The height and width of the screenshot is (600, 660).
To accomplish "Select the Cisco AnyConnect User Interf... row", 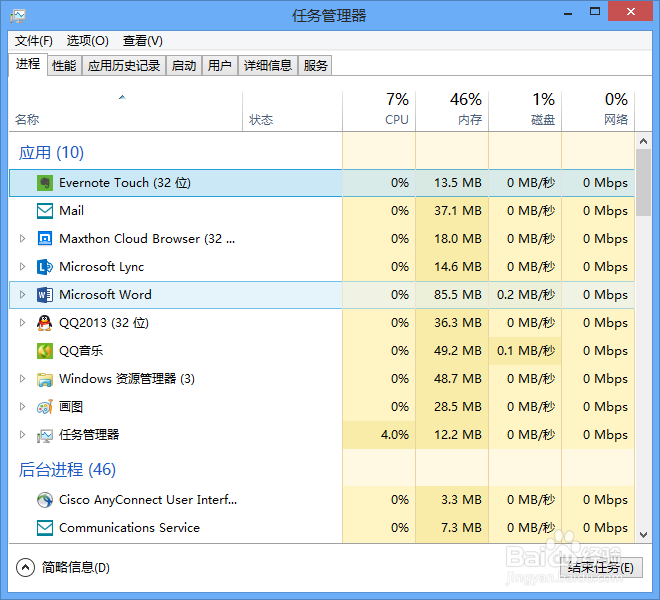I will point(322,500).
